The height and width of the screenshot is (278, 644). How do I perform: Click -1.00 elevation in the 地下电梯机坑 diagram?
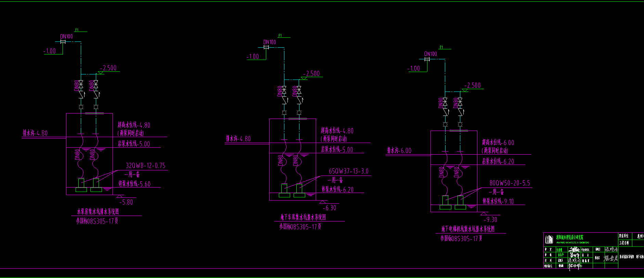click(x=414, y=68)
